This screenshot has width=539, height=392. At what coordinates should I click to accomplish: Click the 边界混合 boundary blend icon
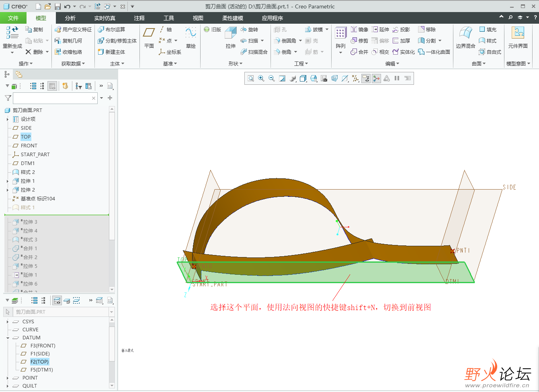[x=465, y=33]
